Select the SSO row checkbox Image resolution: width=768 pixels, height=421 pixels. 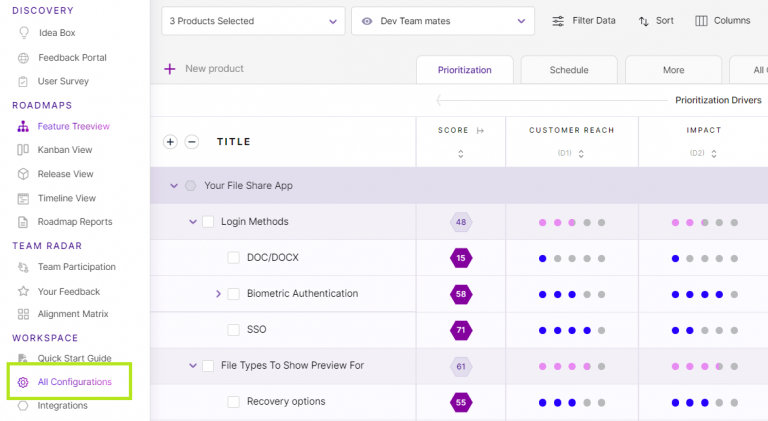[x=234, y=330]
